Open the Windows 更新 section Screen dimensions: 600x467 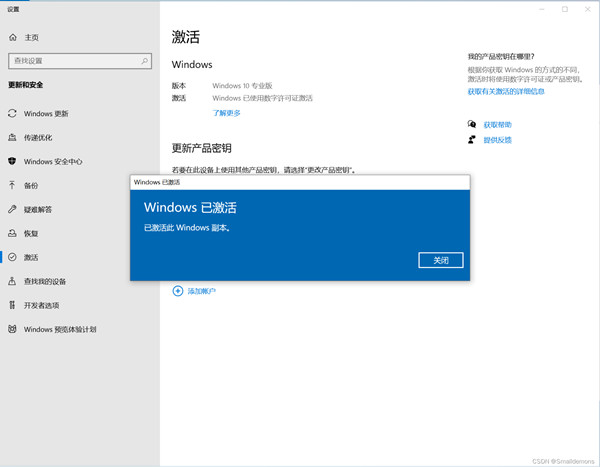pyautogui.click(x=46, y=113)
